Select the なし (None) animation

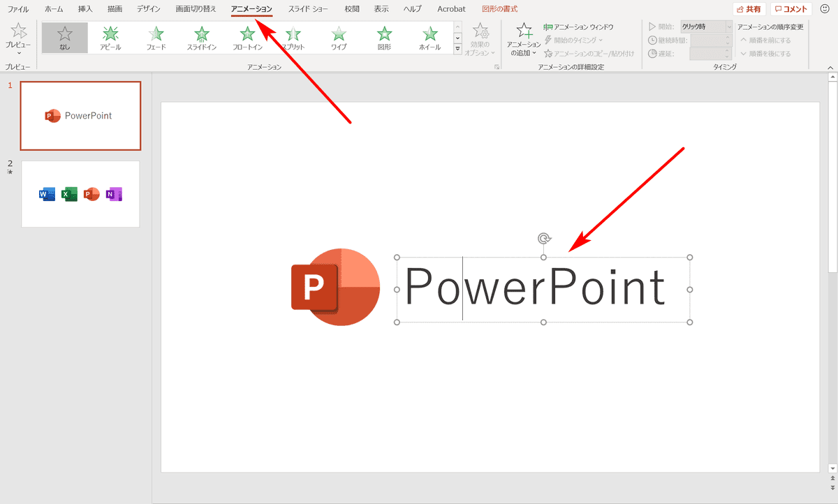click(64, 38)
